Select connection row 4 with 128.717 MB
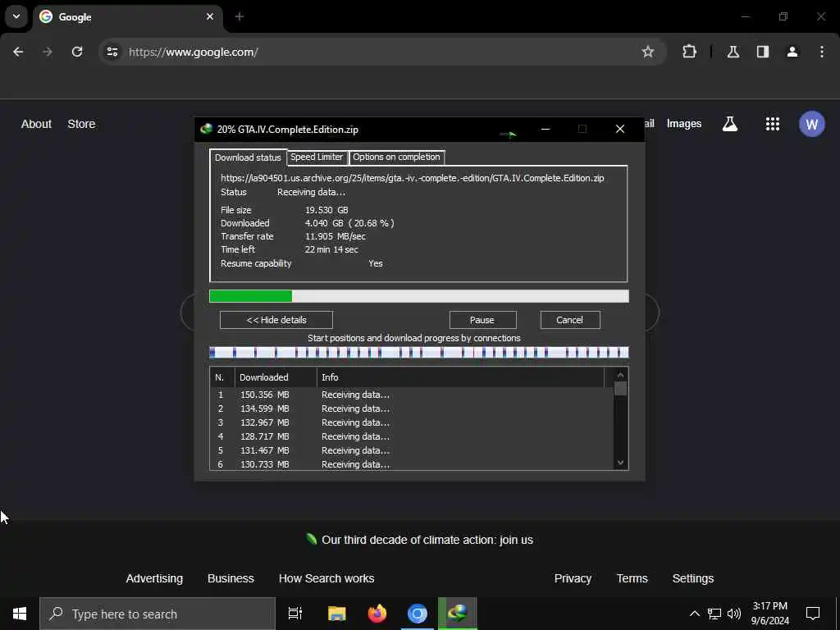This screenshot has height=630, width=840. coord(412,436)
